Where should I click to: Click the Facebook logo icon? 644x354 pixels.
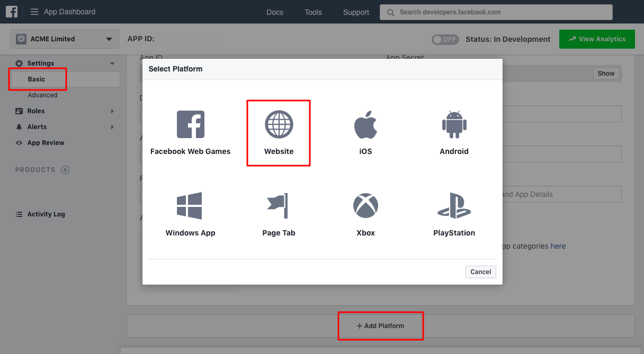coord(11,12)
